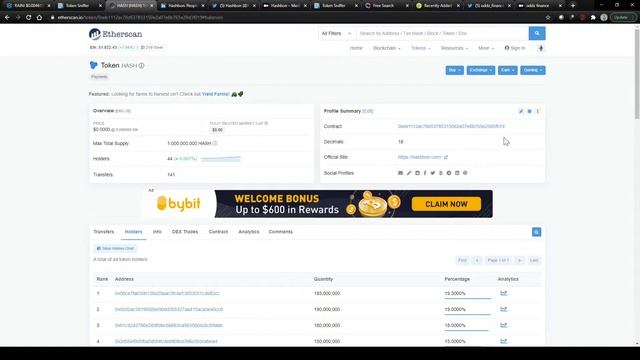This screenshot has width=640, height=360.
Task: Open the official site URL link
Action: point(420,157)
